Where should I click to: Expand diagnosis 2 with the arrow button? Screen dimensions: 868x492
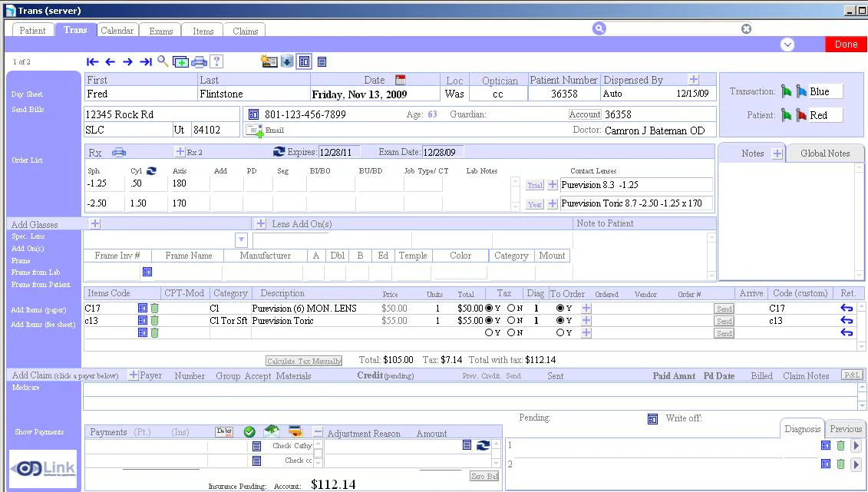856,464
